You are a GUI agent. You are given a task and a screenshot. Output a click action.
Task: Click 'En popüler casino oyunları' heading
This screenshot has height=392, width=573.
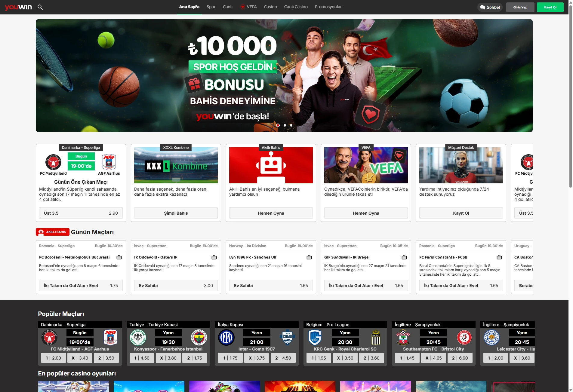77,373
